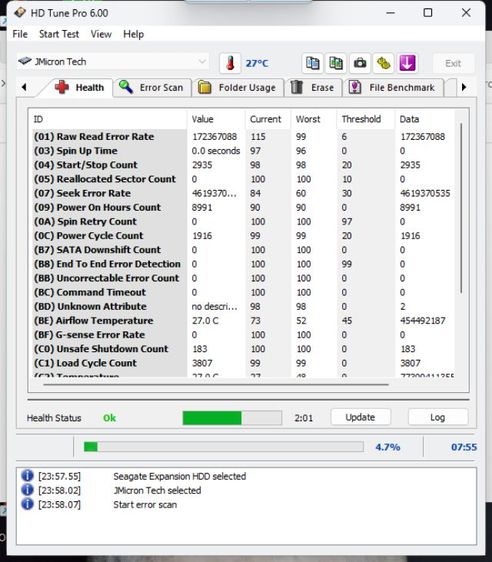Open the Help menu
The image size is (492, 562).
coord(134,34)
